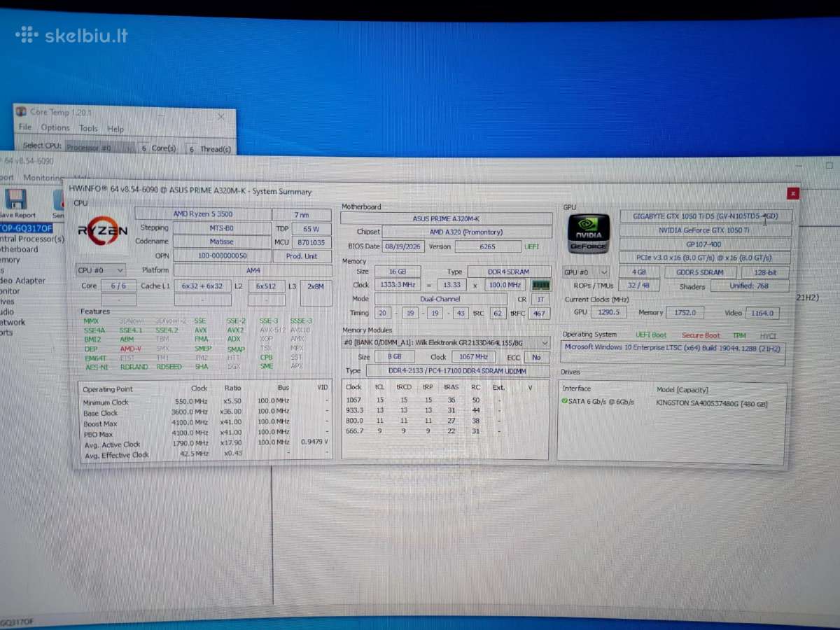Viewport: 840px width, 630px height.
Task: Click the 8701035 MCU field
Action: (311, 242)
